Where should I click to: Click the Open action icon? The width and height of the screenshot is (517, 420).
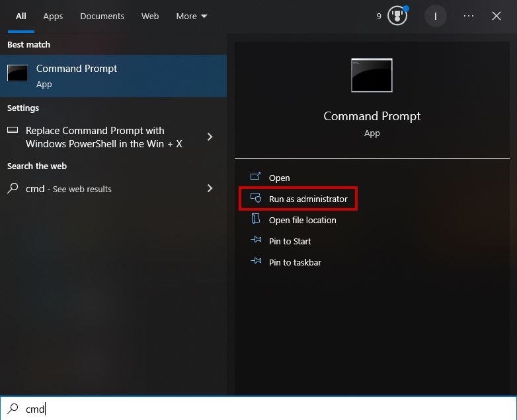click(x=256, y=176)
